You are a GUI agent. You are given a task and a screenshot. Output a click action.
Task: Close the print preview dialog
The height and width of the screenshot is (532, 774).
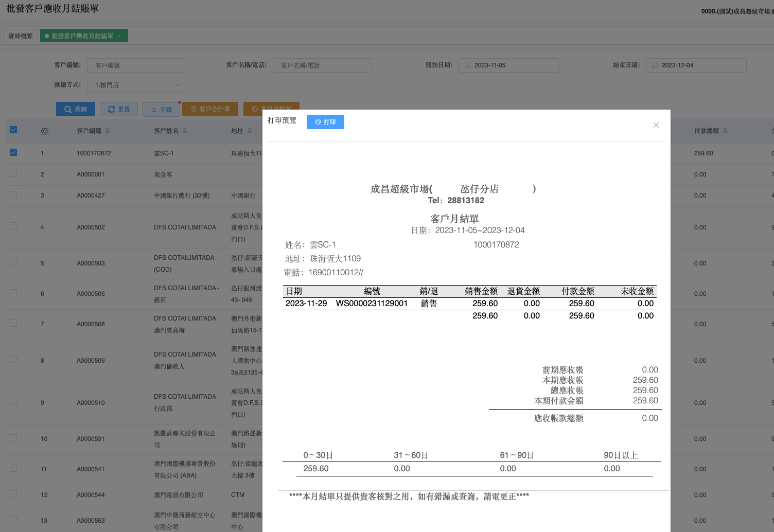pos(656,125)
